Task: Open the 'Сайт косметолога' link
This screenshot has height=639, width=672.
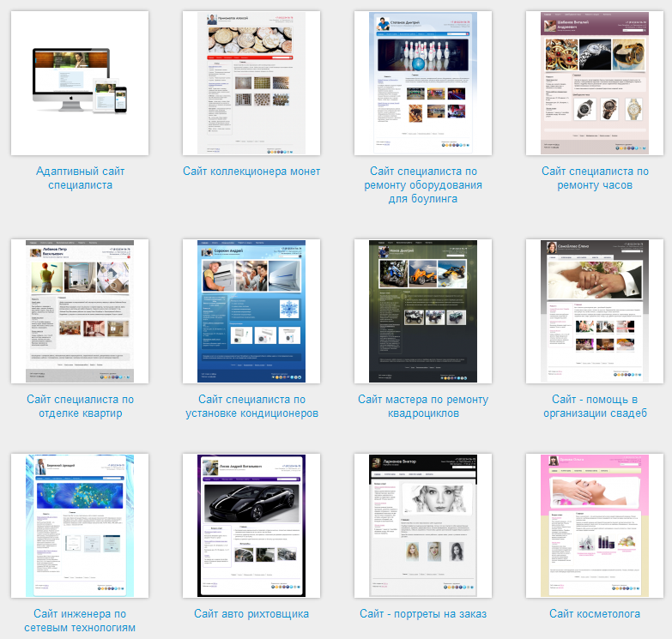Action: 595,613
